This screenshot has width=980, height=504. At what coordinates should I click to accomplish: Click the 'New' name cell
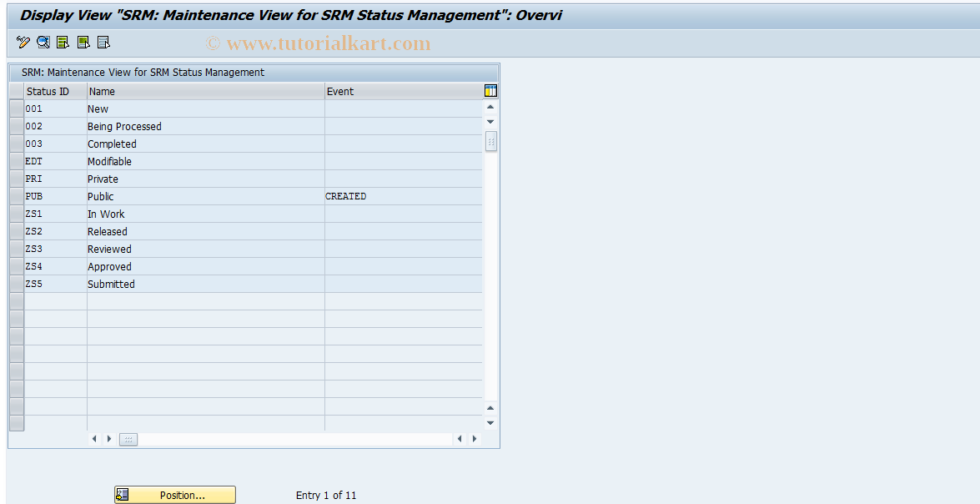206,108
